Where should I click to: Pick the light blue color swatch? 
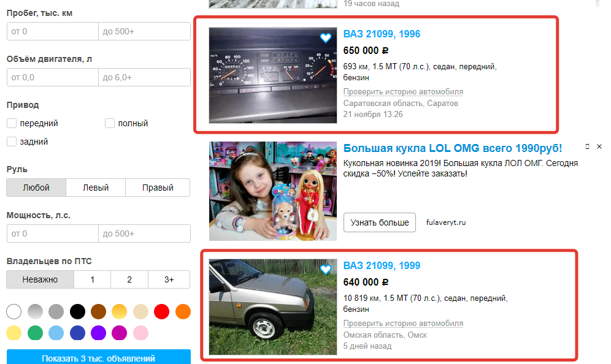point(56,333)
